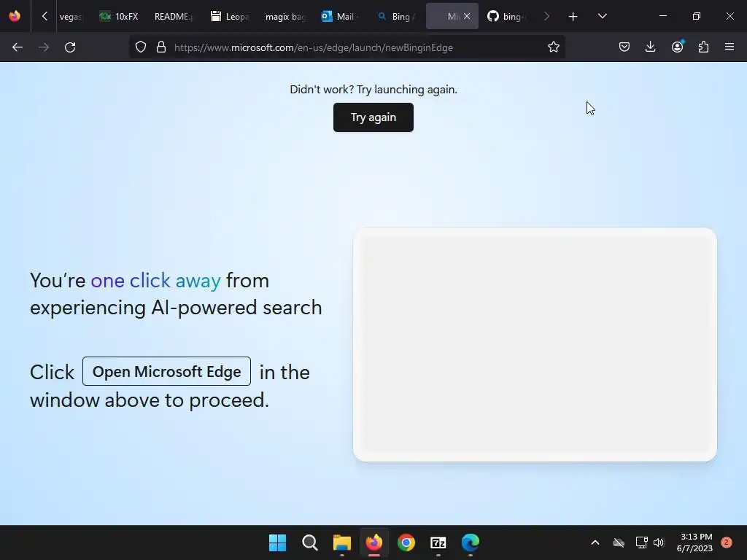Screen dimensions: 747x560
Task: Switch to the vegas tab
Action: pos(71,16)
